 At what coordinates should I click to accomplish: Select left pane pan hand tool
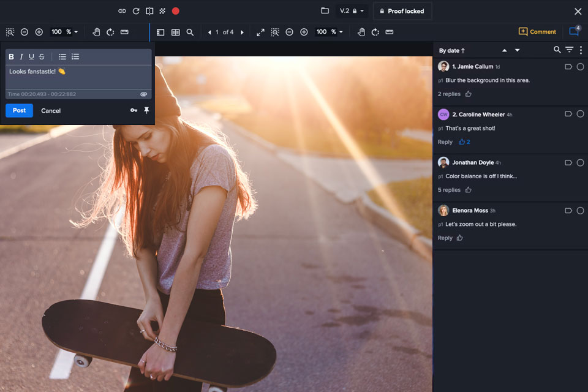(x=96, y=32)
